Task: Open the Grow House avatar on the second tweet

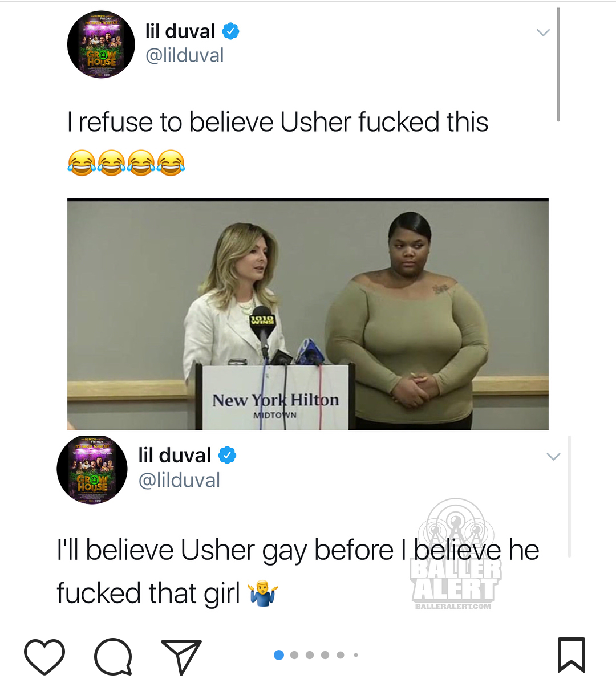Action: coord(92,470)
